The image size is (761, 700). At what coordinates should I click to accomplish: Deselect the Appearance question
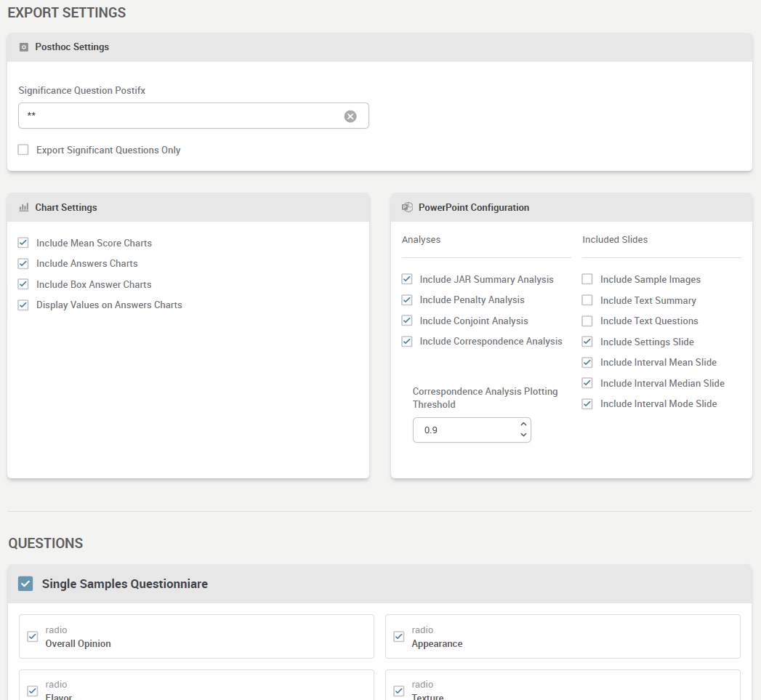(x=399, y=637)
